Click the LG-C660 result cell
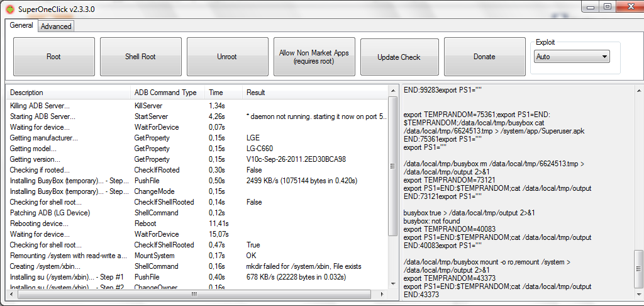Screen dimensions: 644x306 point(260,149)
